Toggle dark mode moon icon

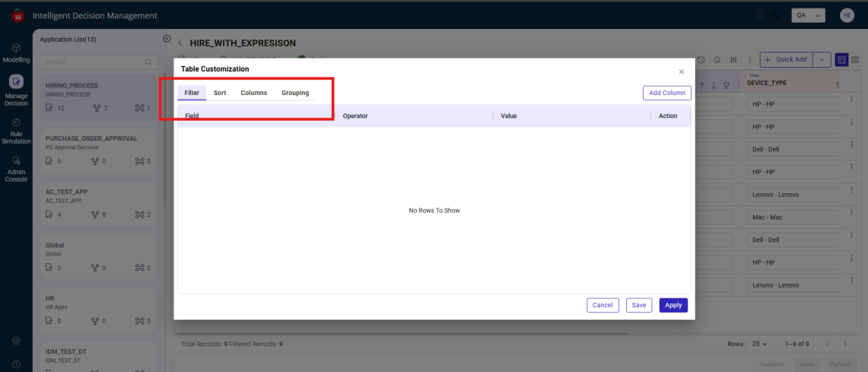point(775,15)
